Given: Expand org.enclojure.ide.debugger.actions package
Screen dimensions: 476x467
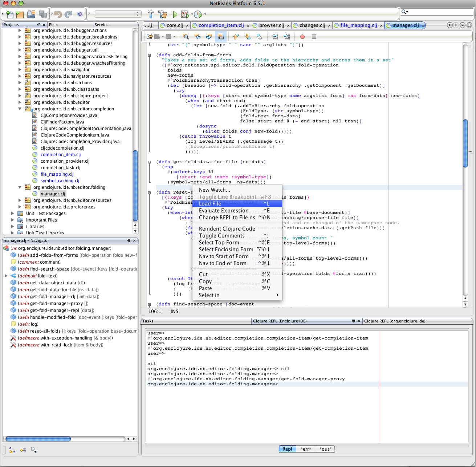Looking at the screenshot, I should (20, 31).
